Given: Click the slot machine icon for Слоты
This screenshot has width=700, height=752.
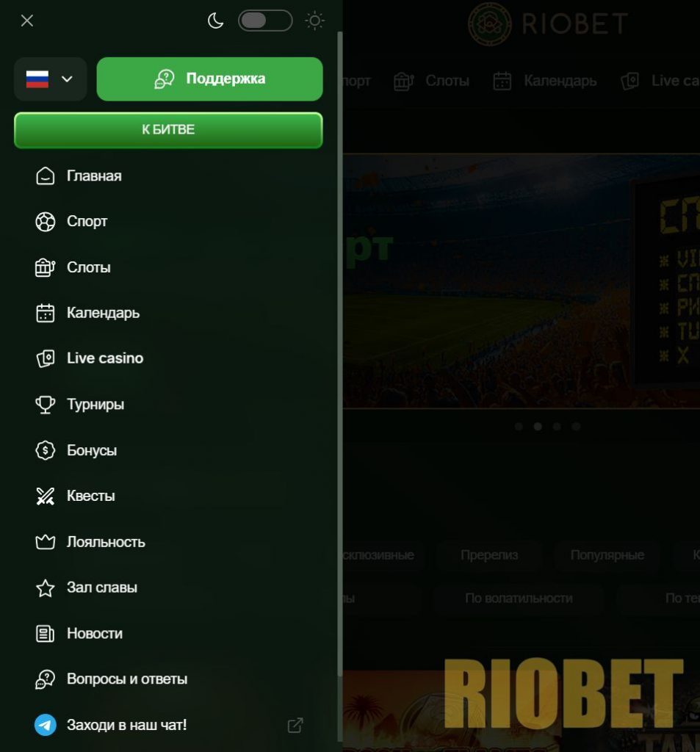Looking at the screenshot, I should pyautogui.click(x=45, y=267).
